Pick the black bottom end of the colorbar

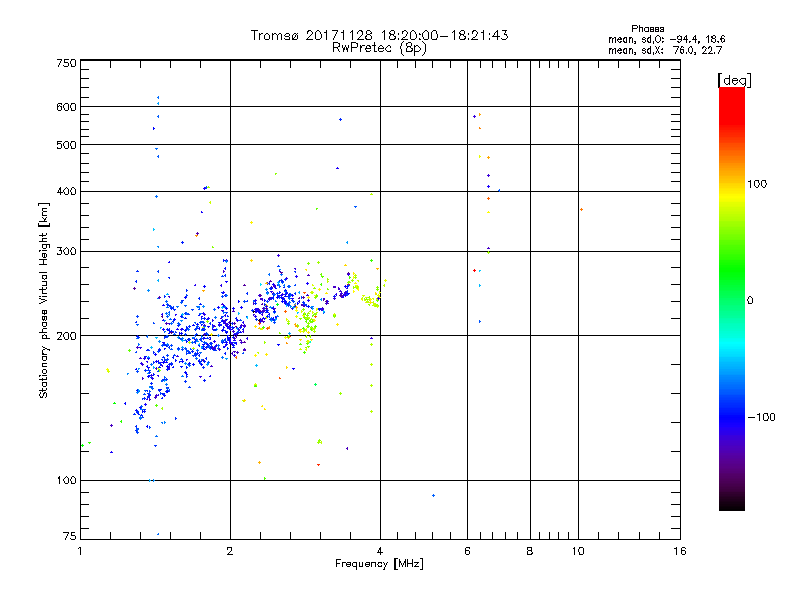(732, 503)
